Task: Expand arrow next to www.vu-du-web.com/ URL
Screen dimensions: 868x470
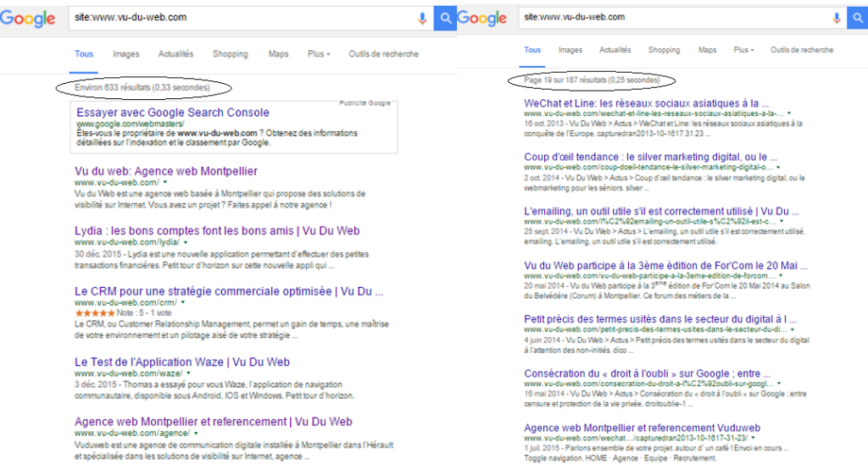Action: pos(165,182)
